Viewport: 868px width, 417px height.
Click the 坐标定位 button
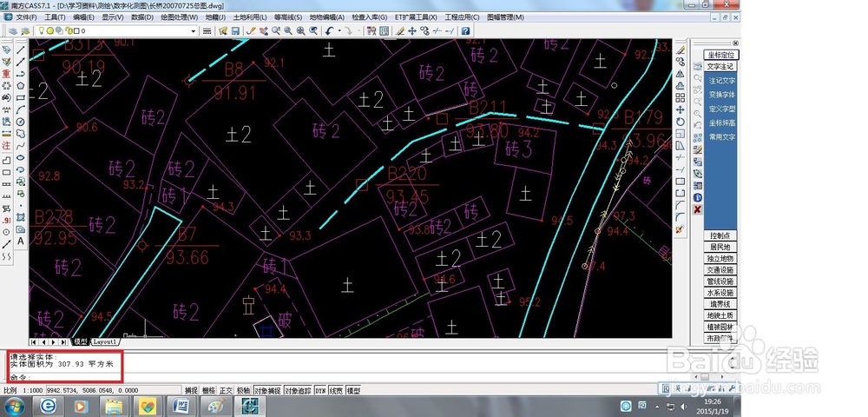point(721,55)
